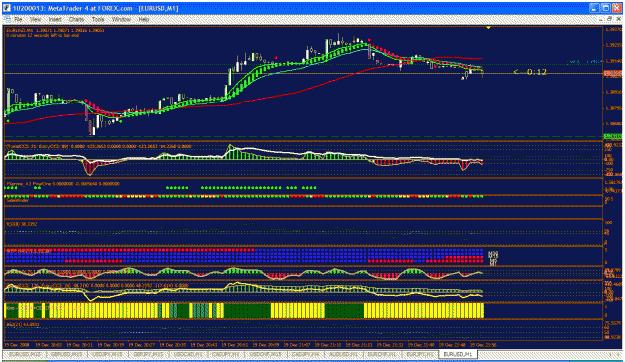Click the MetaTrader app icon in title bar

[x=7, y=8]
